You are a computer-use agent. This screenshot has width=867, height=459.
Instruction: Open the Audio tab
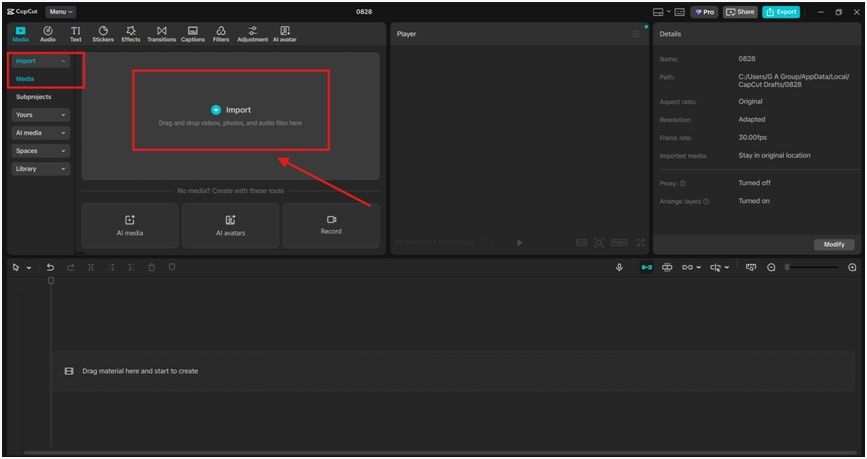pos(48,34)
